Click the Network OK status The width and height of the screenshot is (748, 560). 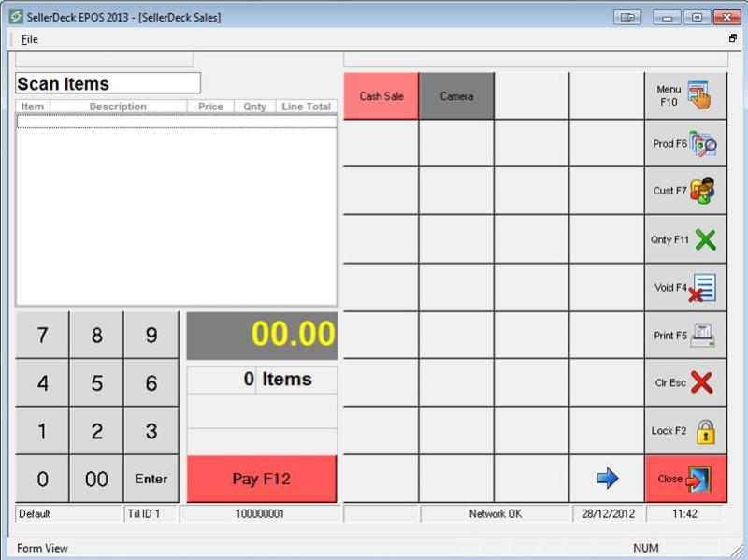click(496, 514)
